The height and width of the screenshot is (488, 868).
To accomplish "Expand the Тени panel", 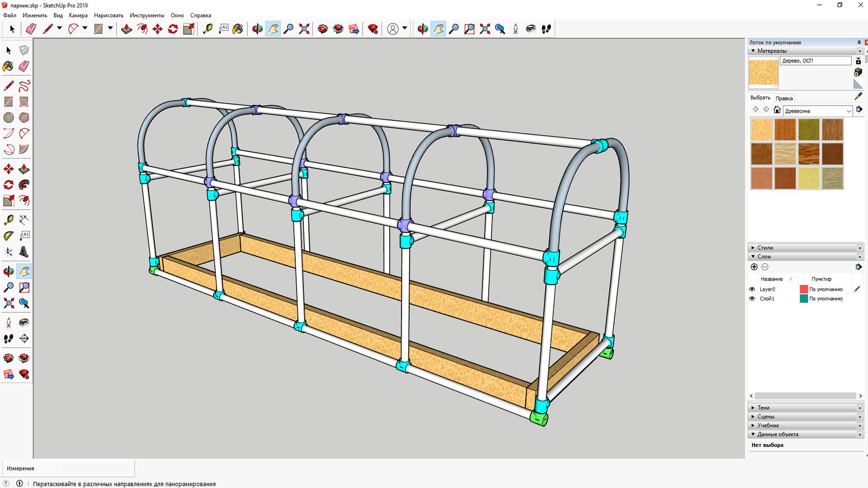I will 763,408.
